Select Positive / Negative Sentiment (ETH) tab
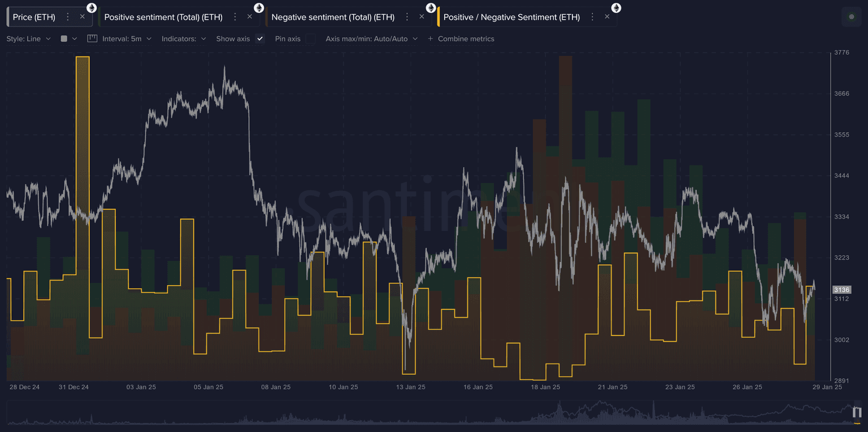 (x=511, y=17)
